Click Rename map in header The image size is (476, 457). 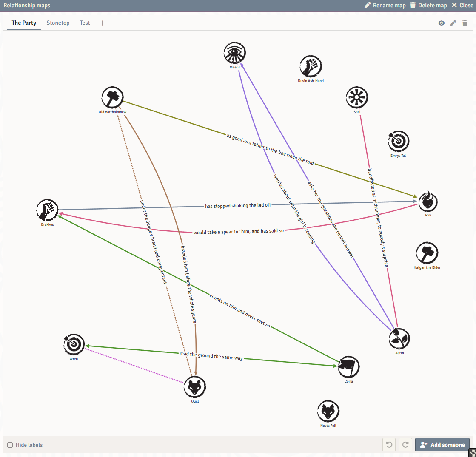point(385,5)
